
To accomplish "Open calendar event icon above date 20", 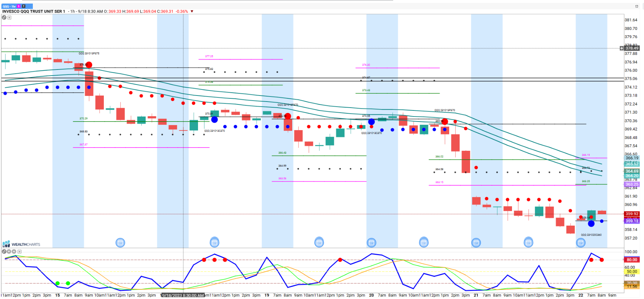I will tap(371, 243).
